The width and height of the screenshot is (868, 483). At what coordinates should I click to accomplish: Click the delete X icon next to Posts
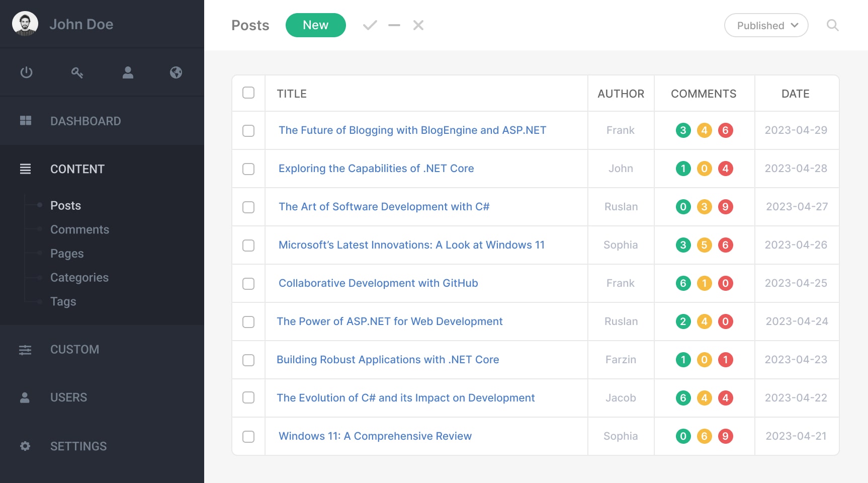[x=418, y=25]
